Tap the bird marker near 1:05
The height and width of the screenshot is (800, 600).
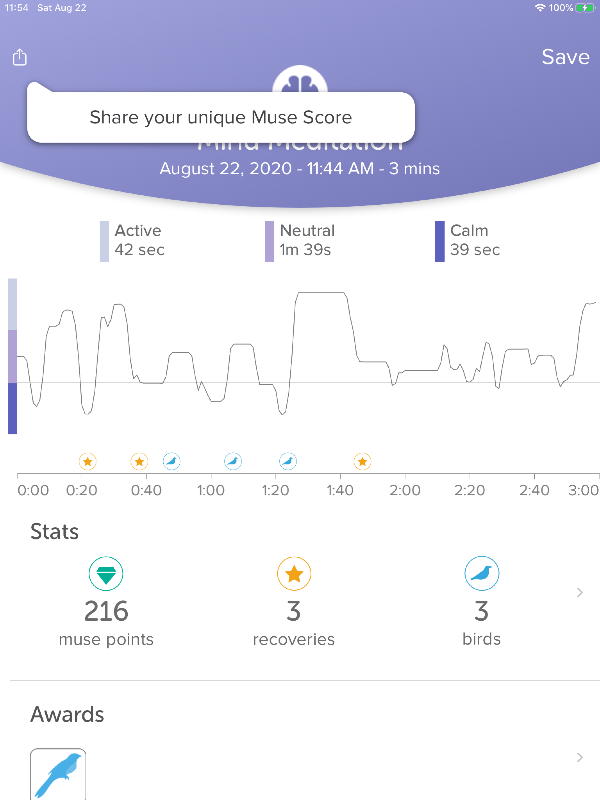233,461
